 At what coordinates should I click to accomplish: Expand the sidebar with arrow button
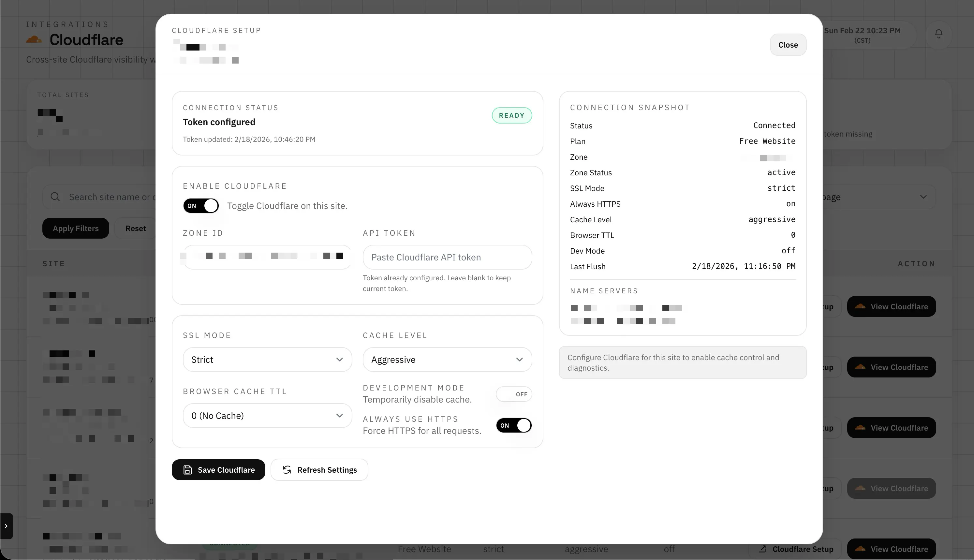pos(6,526)
